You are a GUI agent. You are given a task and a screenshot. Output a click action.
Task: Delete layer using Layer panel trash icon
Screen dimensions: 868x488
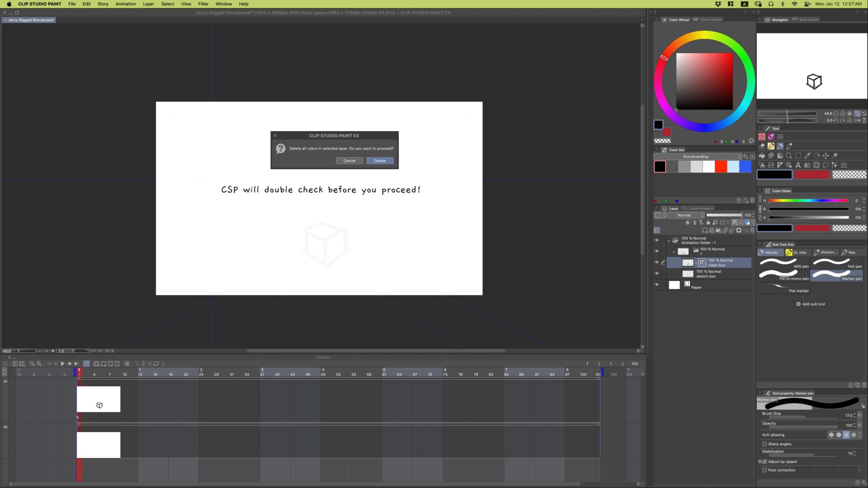tap(752, 230)
